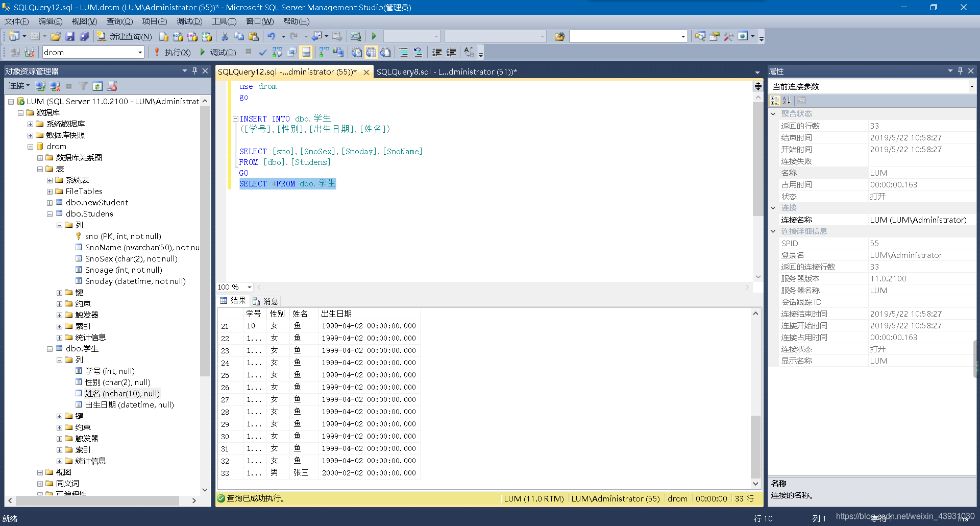Viewport: 980px width, 526px height.
Task: Select the Snoday (datetime, not null) column
Action: (x=135, y=281)
